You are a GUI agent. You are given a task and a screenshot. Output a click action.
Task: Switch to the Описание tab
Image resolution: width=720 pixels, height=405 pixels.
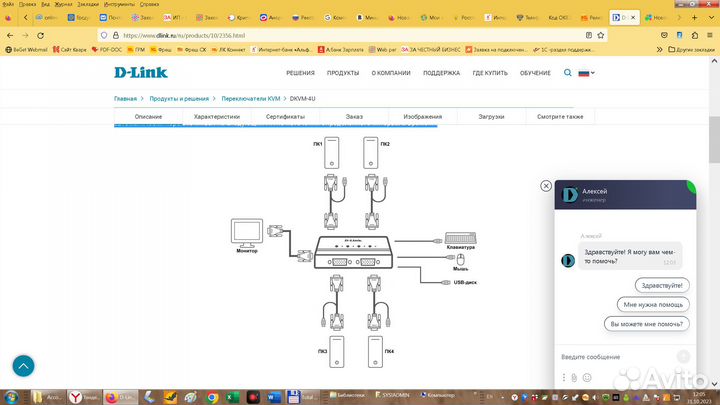click(148, 117)
